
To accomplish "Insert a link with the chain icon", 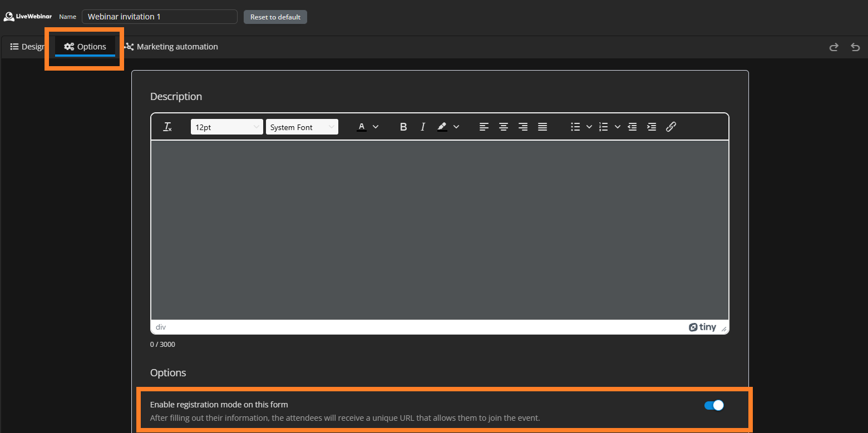I will (x=671, y=127).
